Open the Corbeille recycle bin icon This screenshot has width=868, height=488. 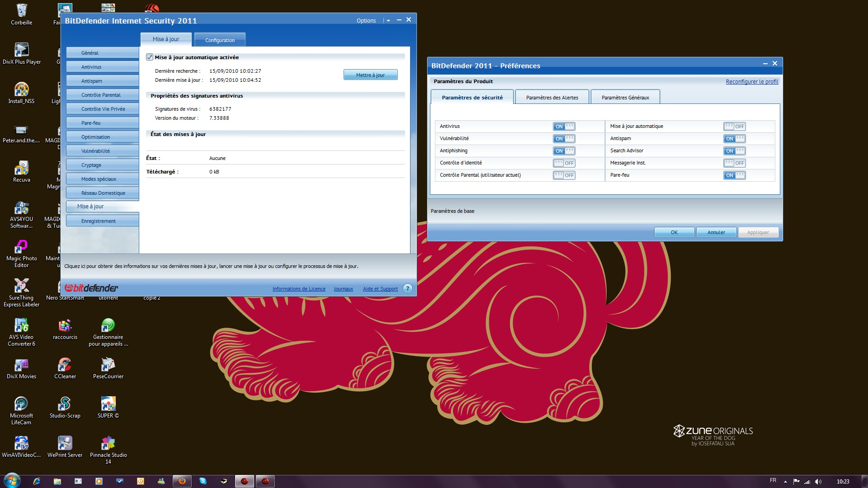click(21, 14)
